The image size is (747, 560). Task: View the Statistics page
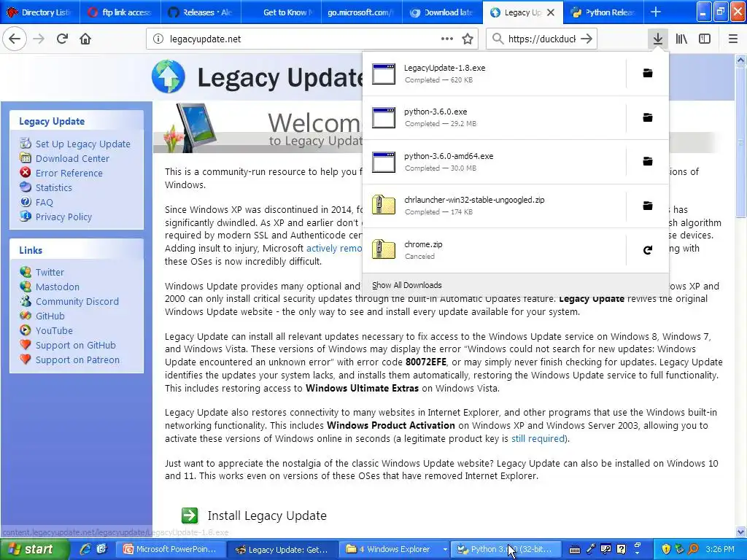coord(54,187)
